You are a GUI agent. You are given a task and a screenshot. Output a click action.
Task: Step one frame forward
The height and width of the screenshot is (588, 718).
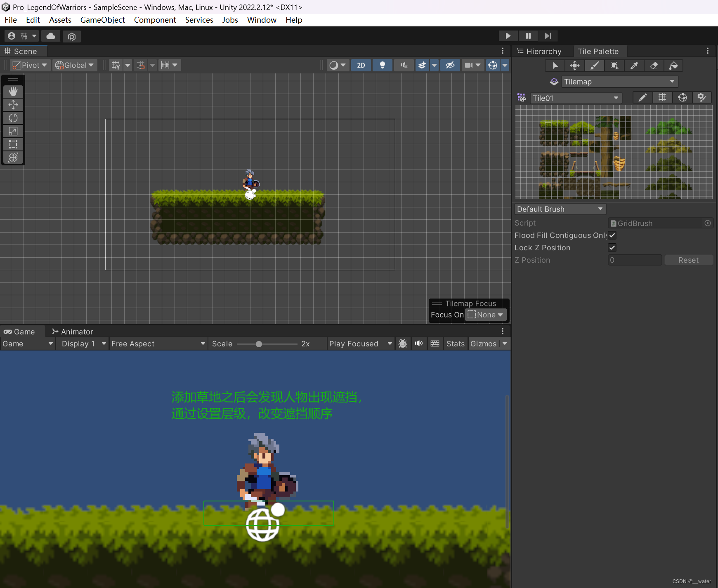coord(548,36)
